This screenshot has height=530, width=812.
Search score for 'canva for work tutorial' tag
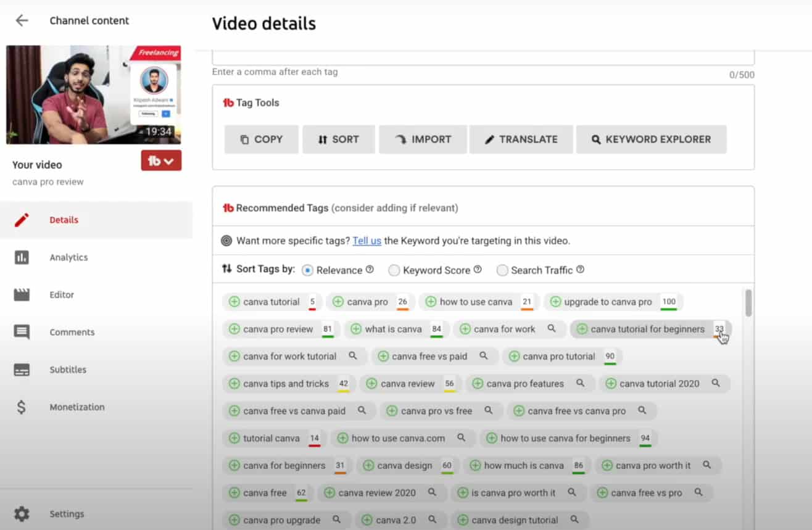[353, 356]
